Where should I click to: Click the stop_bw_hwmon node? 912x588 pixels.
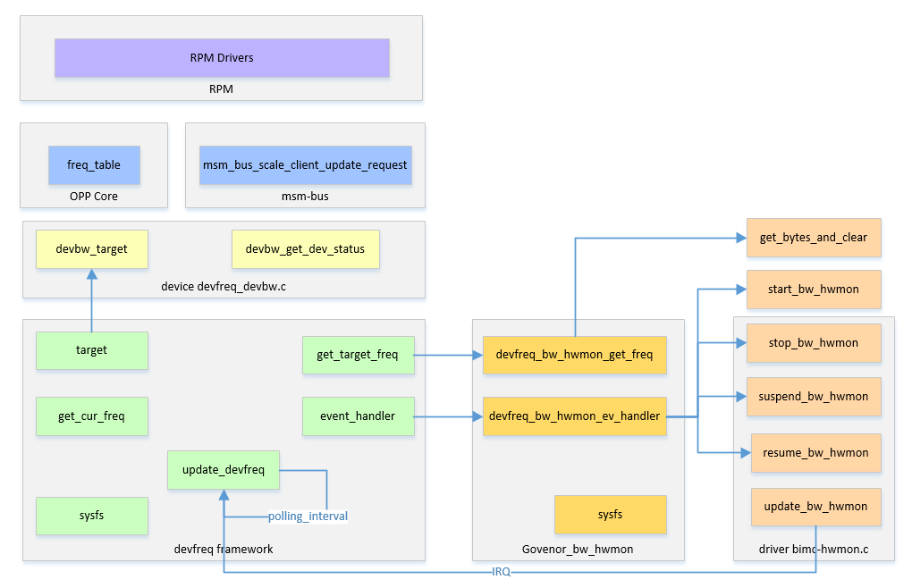click(813, 343)
